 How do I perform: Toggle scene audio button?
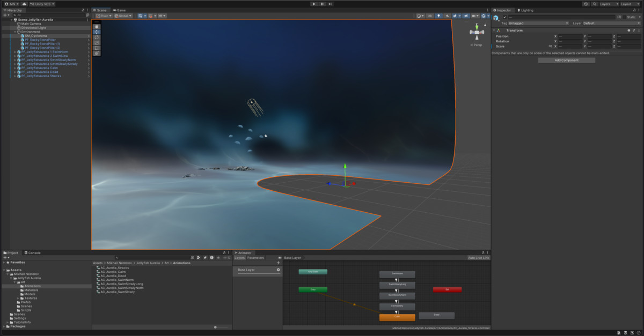pos(447,16)
